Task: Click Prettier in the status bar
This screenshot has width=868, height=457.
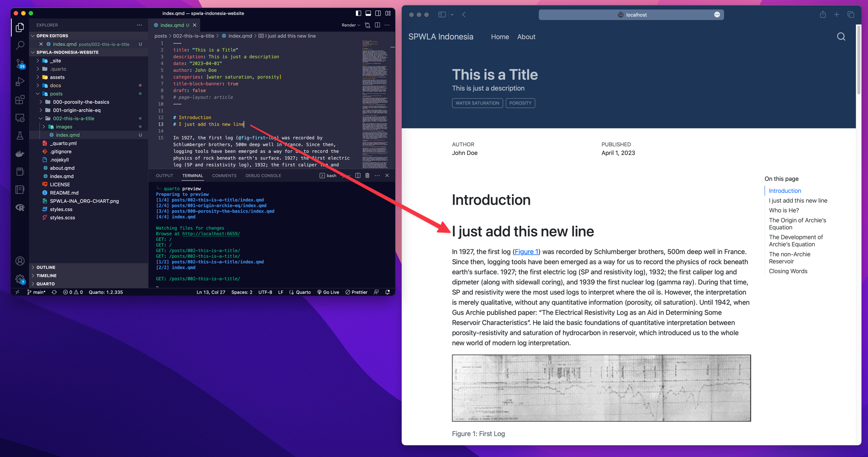Action: click(x=356, y=292)
